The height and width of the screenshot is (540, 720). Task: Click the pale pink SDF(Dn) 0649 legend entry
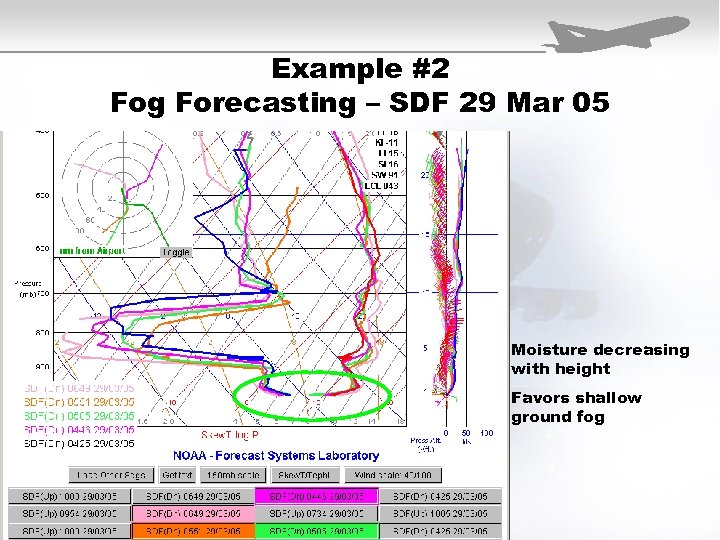click(79, 388)
